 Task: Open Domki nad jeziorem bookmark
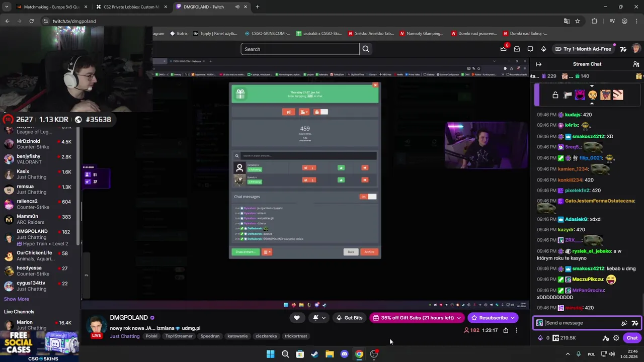click(x=473, y=34)
